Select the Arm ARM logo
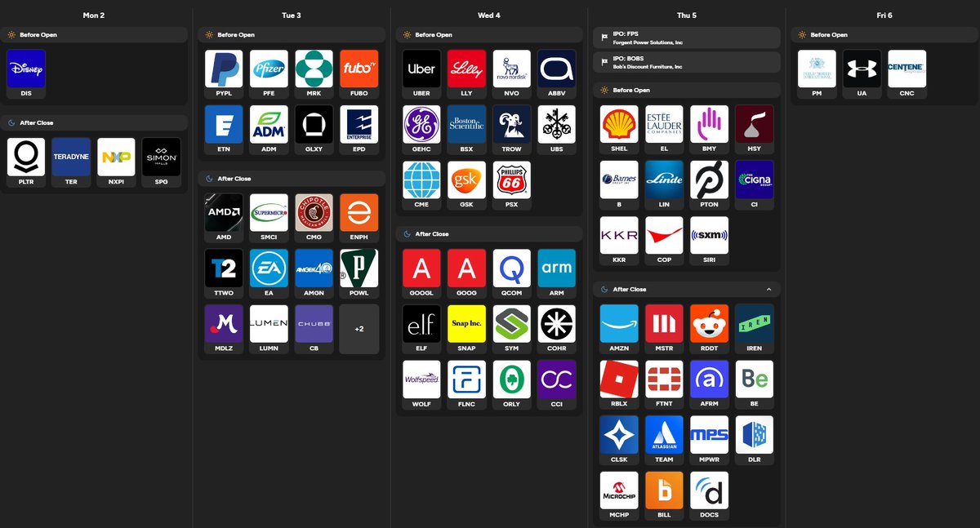This screenshot has height=528, width=980. (x=557, y=268)
